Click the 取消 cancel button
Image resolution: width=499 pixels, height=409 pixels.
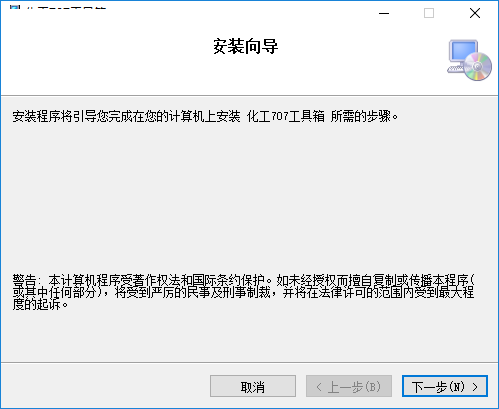click(253, 386)
